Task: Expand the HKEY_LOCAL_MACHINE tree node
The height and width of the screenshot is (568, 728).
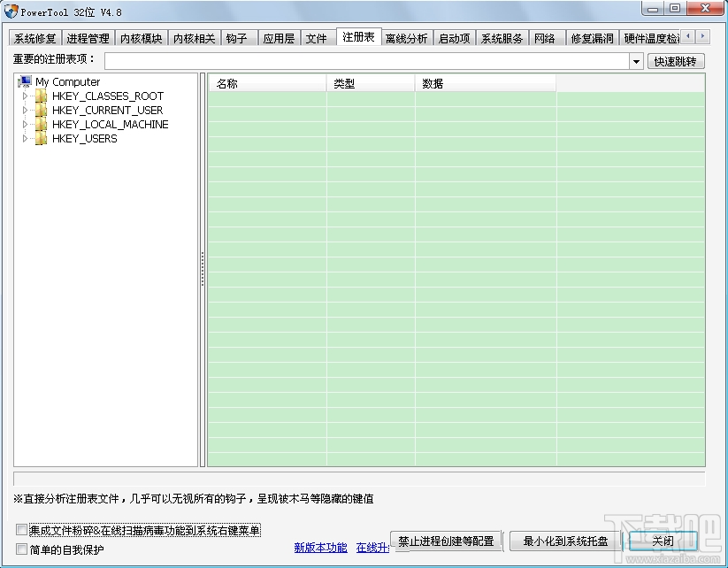Action: click(25, 124)
